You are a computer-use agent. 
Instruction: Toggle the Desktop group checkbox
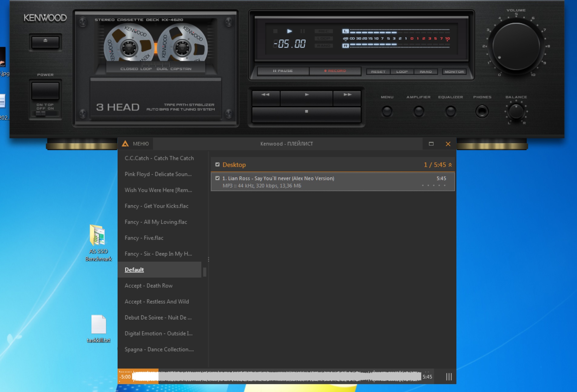click(217, 165)
